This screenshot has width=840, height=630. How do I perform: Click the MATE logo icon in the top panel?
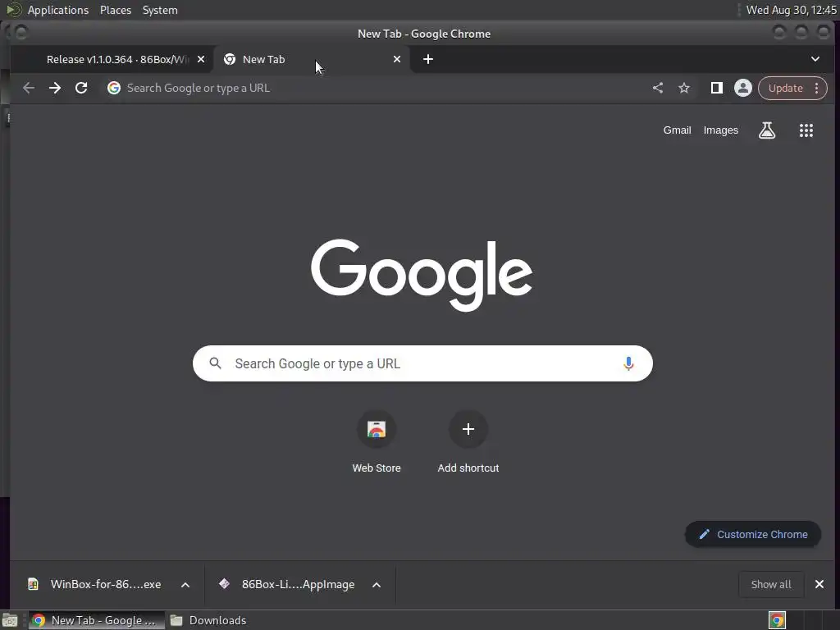(13, 10)
